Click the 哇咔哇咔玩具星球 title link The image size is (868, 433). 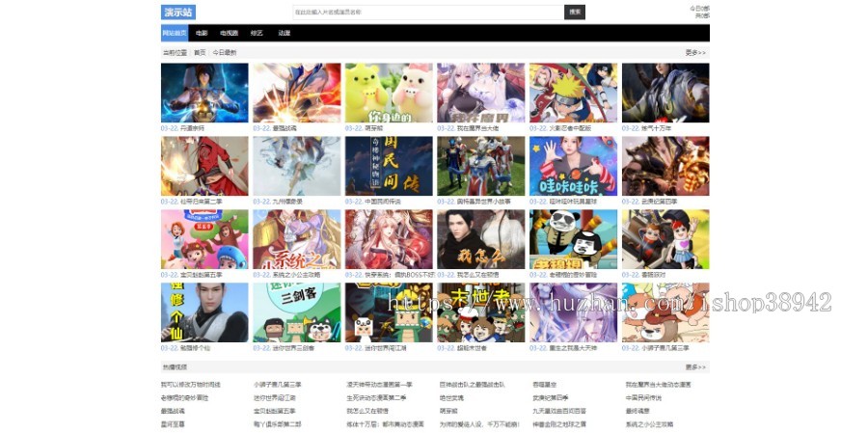pos(574,202)
